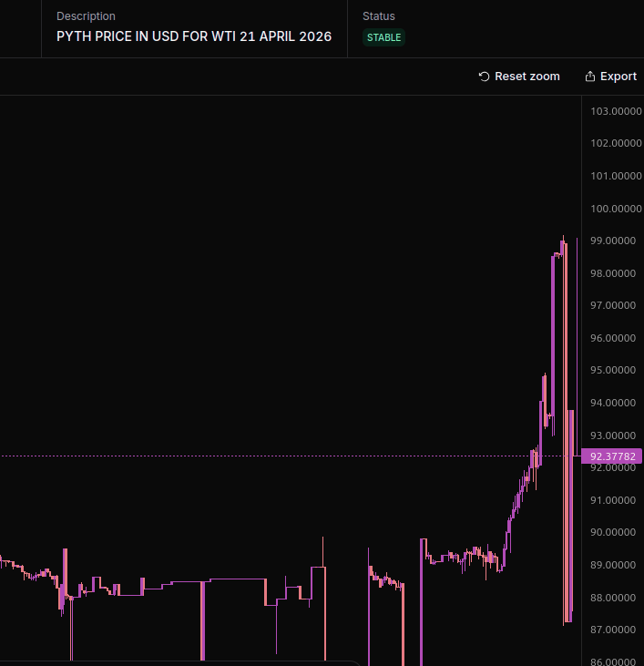
Task: Click the Reset zoom circular arrow icon
Action: coord(484,77)
